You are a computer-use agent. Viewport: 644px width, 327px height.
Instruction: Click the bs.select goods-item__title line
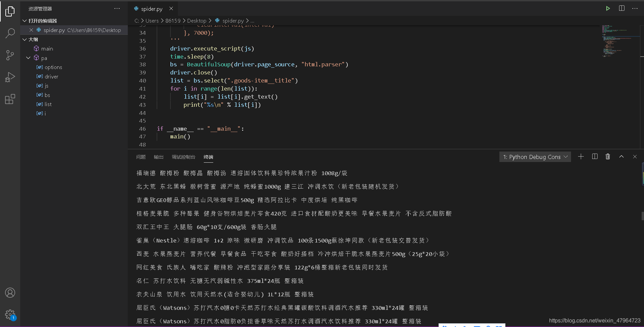(x=234, y=80)
